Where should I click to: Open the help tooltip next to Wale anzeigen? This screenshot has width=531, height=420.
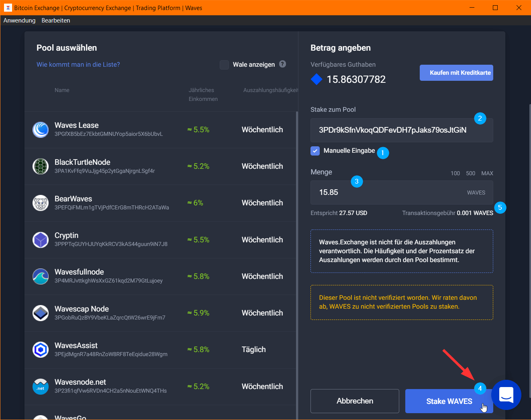[283, 64]
